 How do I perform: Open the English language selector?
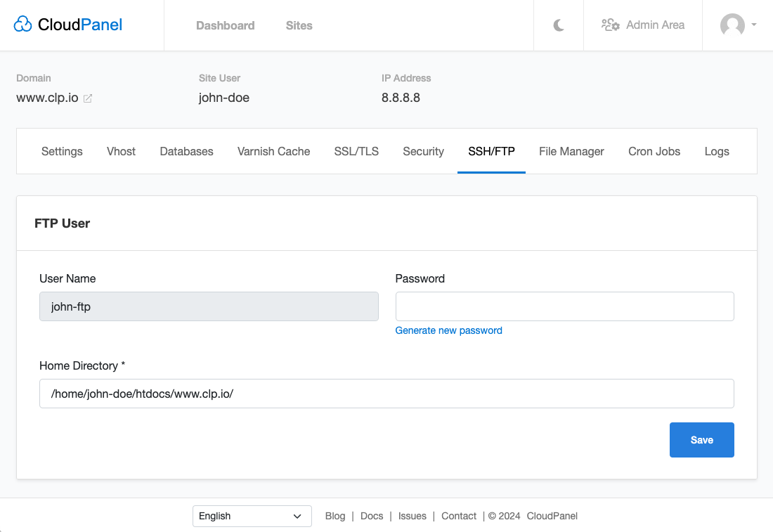tap(252, 516)
